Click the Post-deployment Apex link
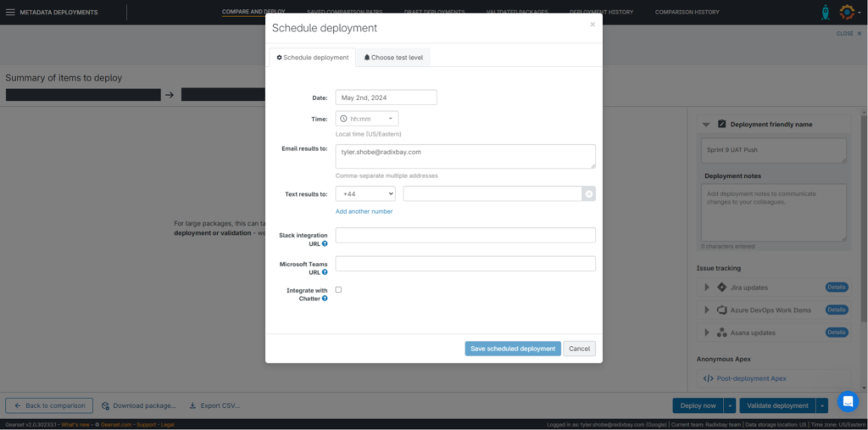 (751, 378)
